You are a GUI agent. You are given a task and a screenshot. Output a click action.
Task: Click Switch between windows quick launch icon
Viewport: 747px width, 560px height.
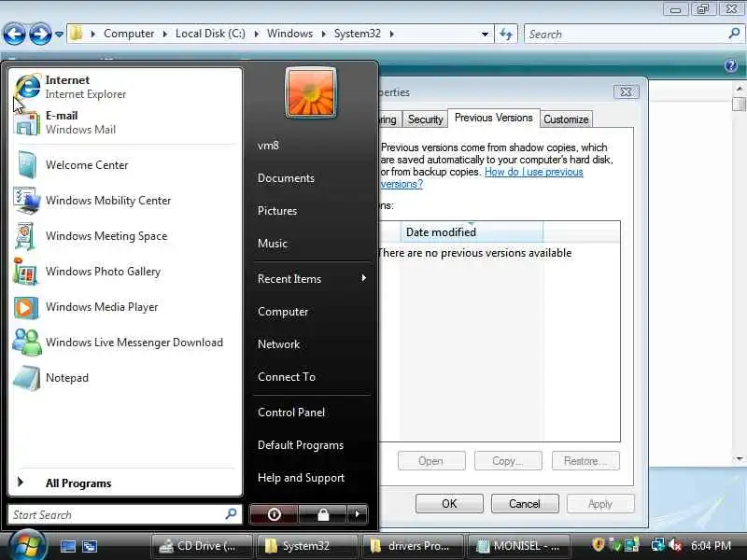pos(90,546)
